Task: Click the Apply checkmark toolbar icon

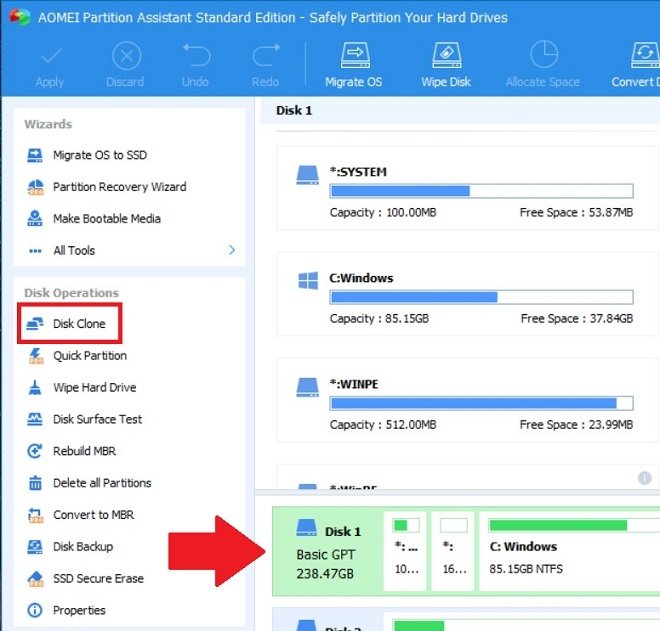Action: (50, 56)
